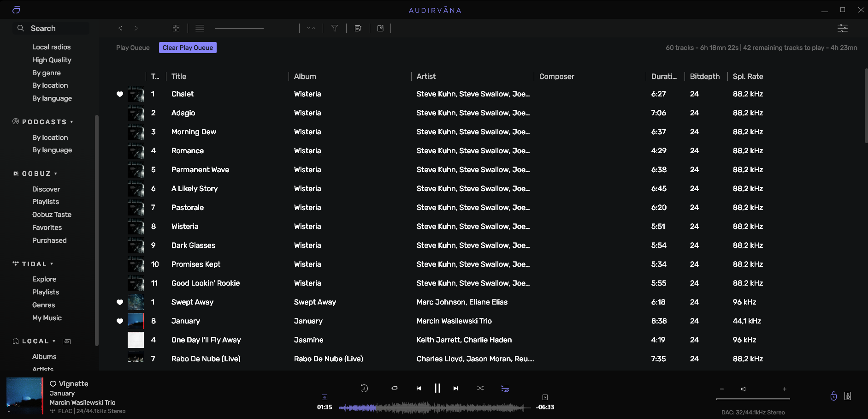Click the volume speaker icon

tap(743, 389)
